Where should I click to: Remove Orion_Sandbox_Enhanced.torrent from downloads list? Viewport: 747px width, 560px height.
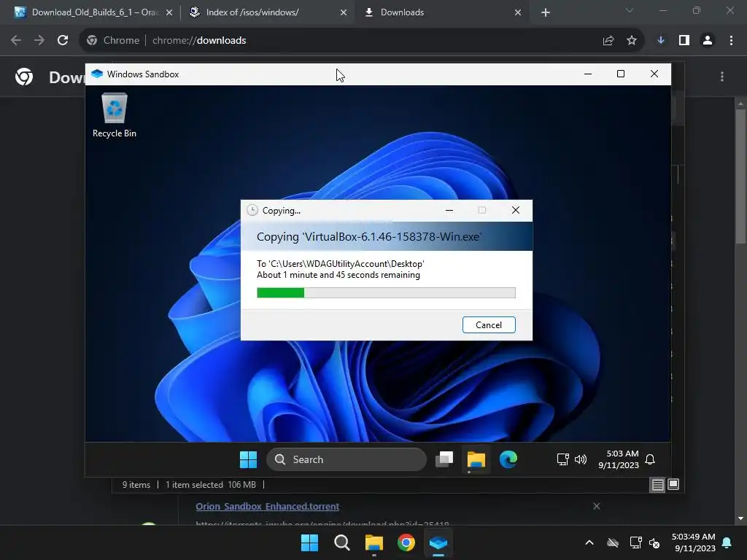[x=597, y=506]
